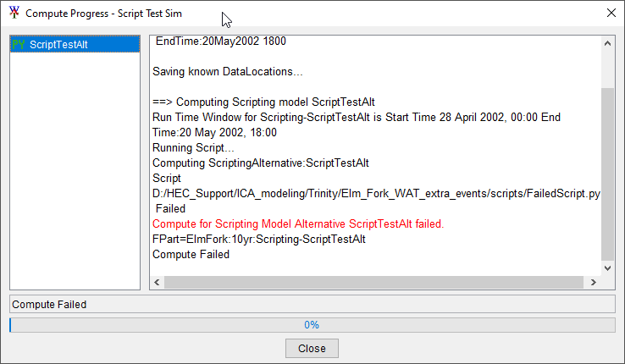Click the empty area below ScriptTestAlt in the list
625x364 pixels.
pos(75,169)
